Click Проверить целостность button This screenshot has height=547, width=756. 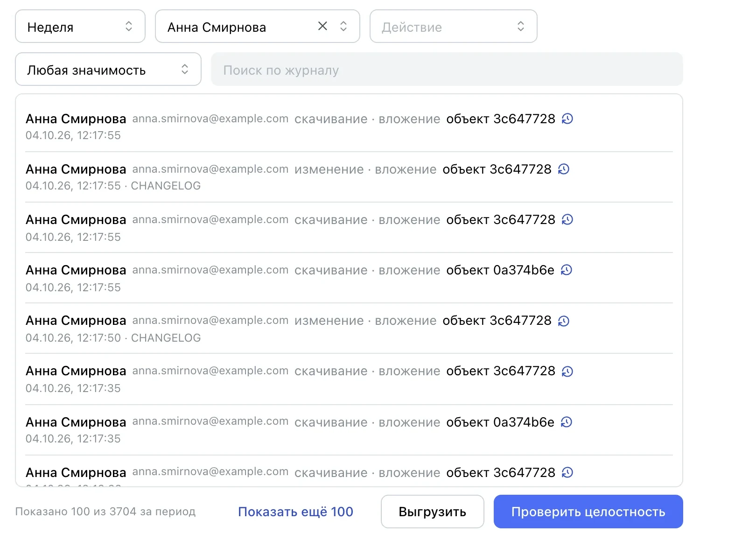588,512
